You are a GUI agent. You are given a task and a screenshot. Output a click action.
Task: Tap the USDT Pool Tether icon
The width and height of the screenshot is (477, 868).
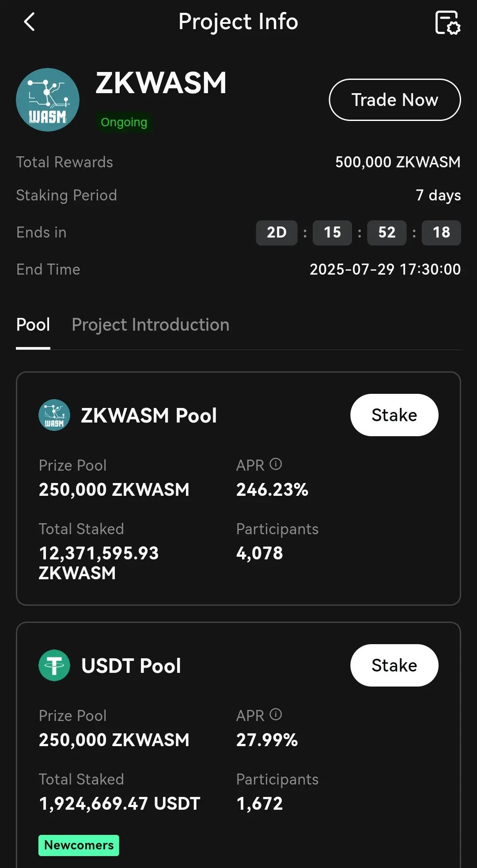tap(54, 665)
